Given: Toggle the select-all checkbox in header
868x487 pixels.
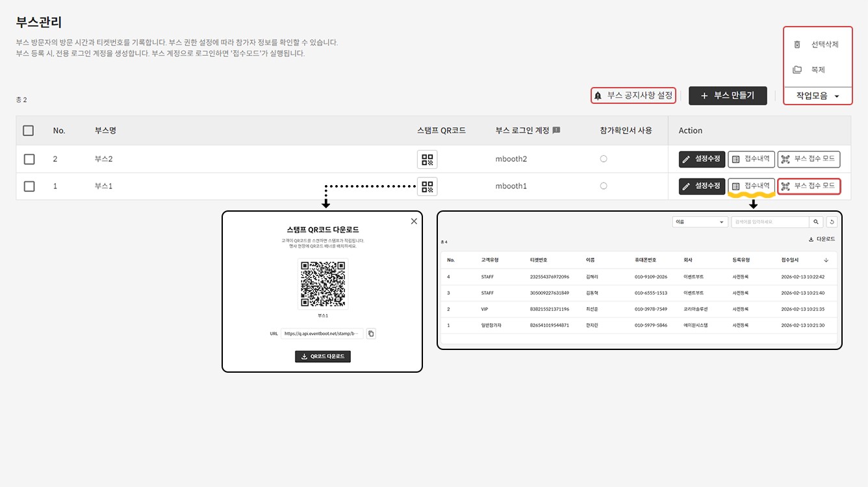Looking at the screenshot, I should [29, 131].
